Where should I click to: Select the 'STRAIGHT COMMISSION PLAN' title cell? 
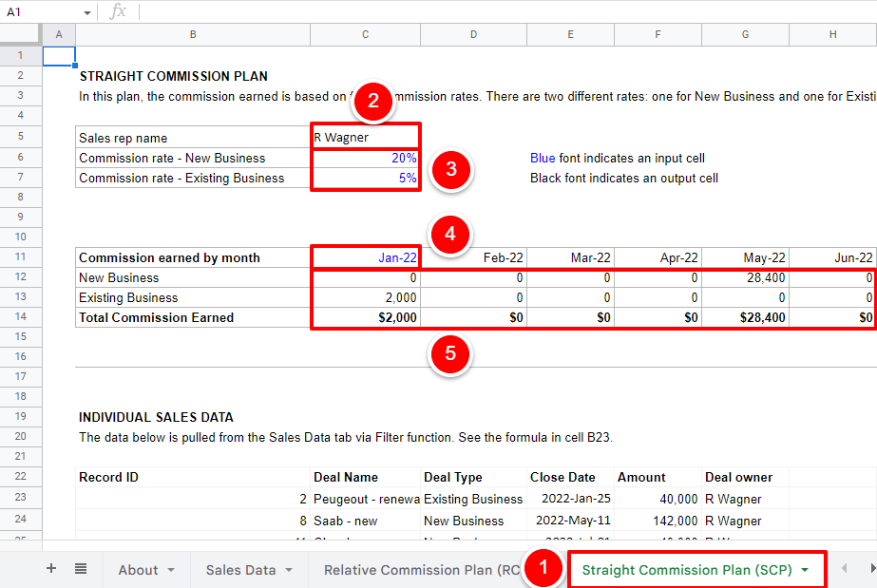(x=193, y=76)
